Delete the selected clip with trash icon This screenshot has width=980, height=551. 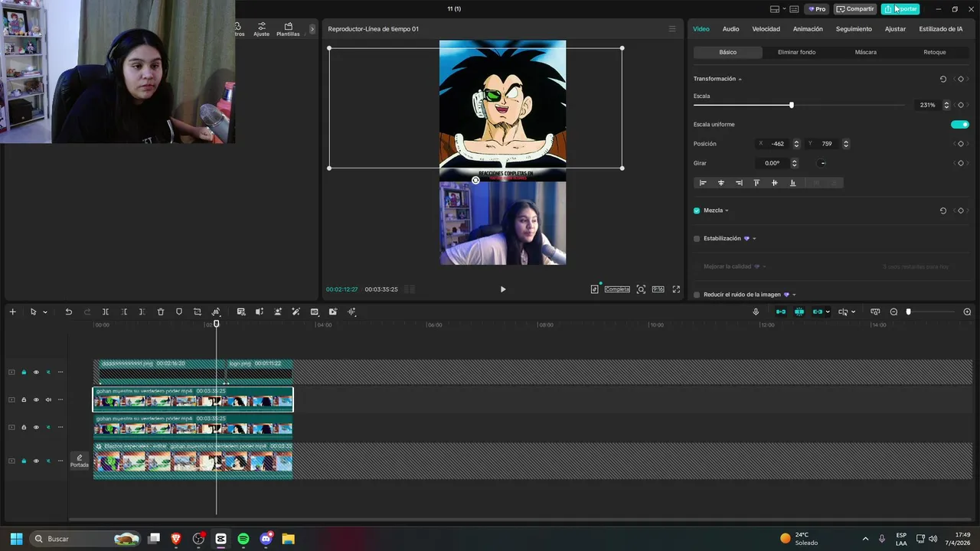click(161, 311)
